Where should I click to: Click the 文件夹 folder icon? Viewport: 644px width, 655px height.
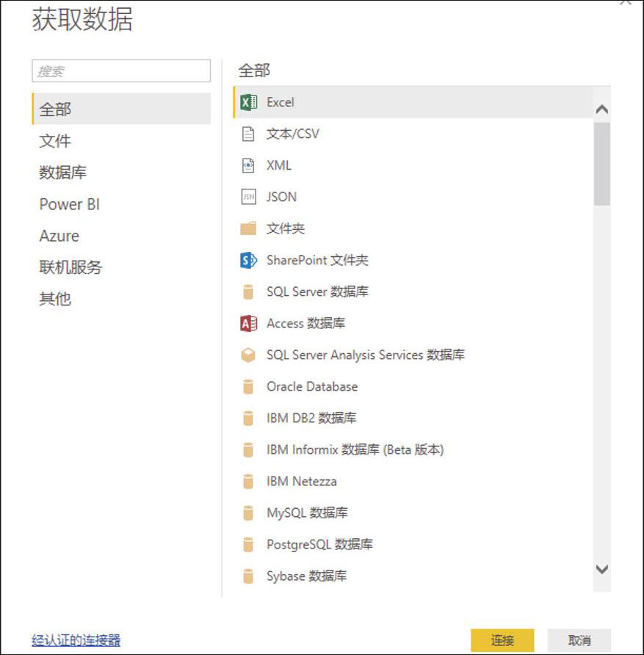coord(248,228)
